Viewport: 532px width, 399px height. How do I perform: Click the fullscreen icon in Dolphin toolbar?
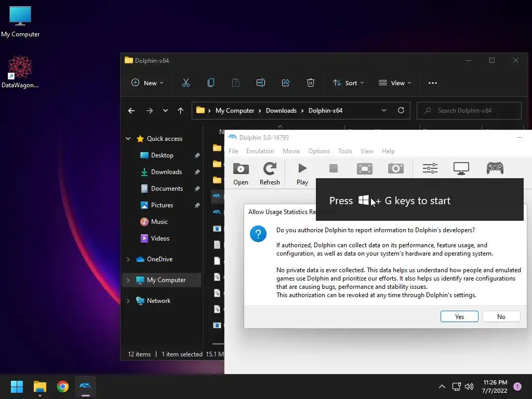coord(365,169)
